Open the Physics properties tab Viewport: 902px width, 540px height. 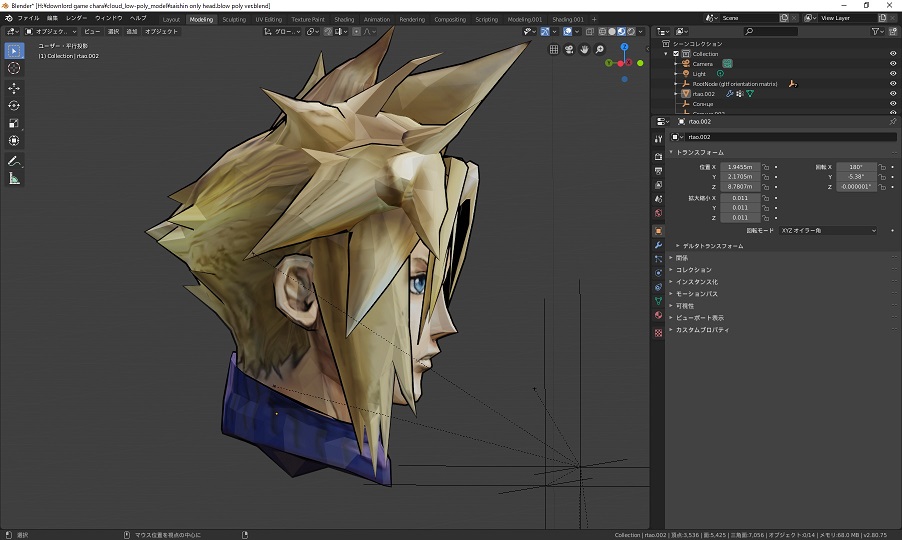658,273
